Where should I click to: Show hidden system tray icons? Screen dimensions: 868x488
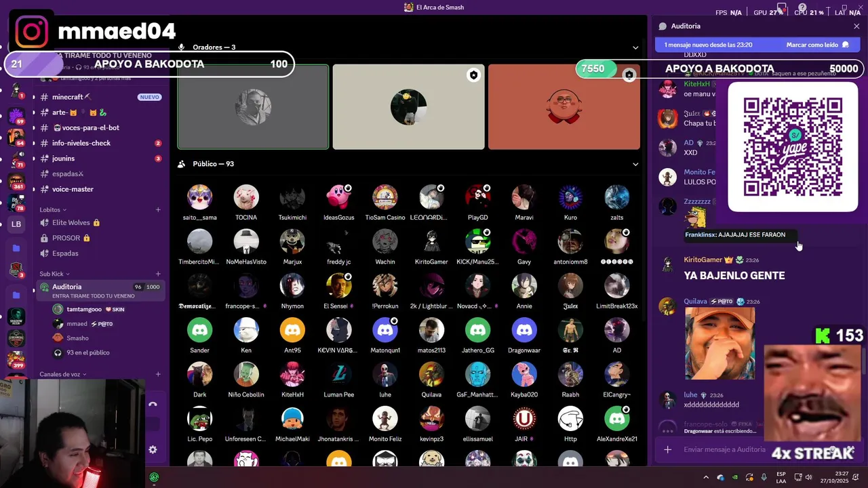706,477
